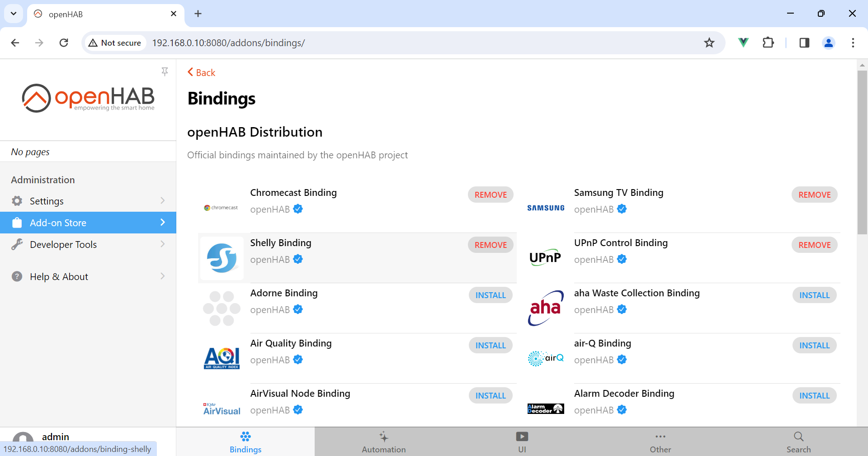Remove the Shelly Binding
The width and height of the screenshot is (868, 456).
(x=491, y=245)
